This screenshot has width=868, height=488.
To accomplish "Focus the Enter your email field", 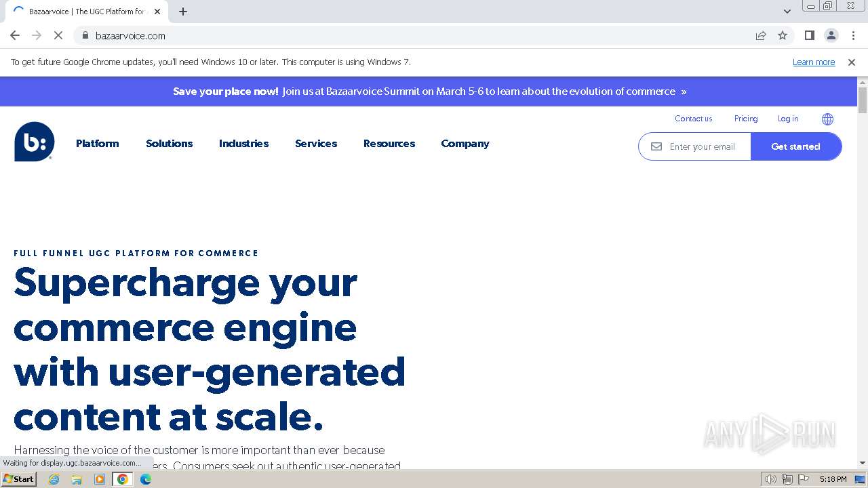I will pos(695,146).
